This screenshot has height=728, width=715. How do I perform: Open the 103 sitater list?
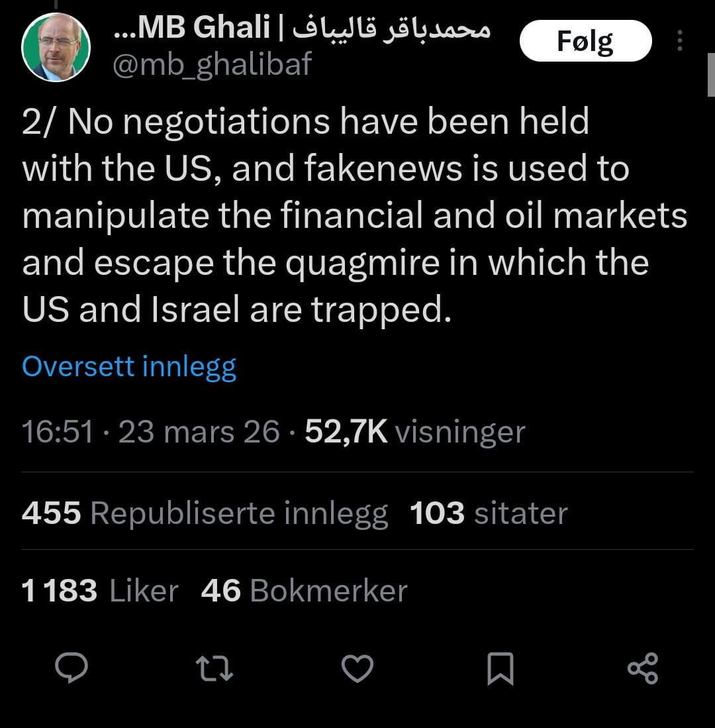coord(489,513)
